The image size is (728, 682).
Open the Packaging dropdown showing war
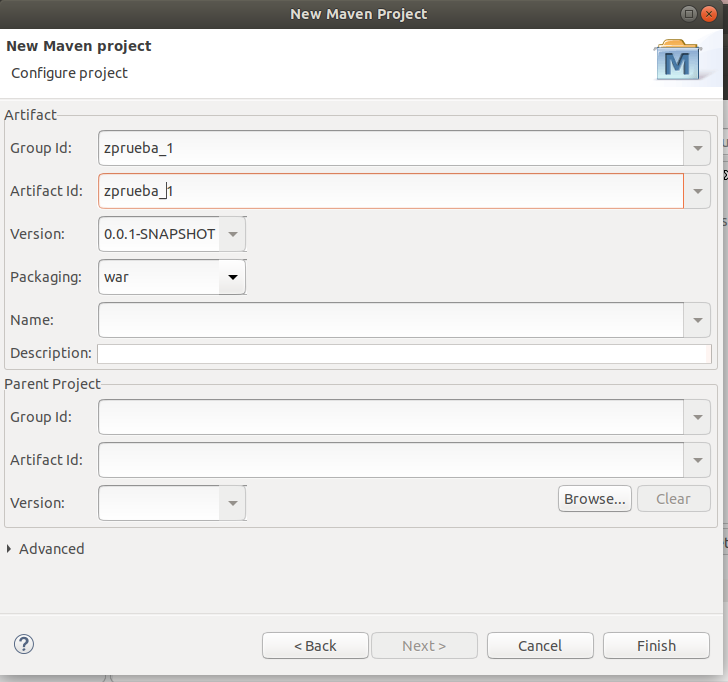coord(233,277)
